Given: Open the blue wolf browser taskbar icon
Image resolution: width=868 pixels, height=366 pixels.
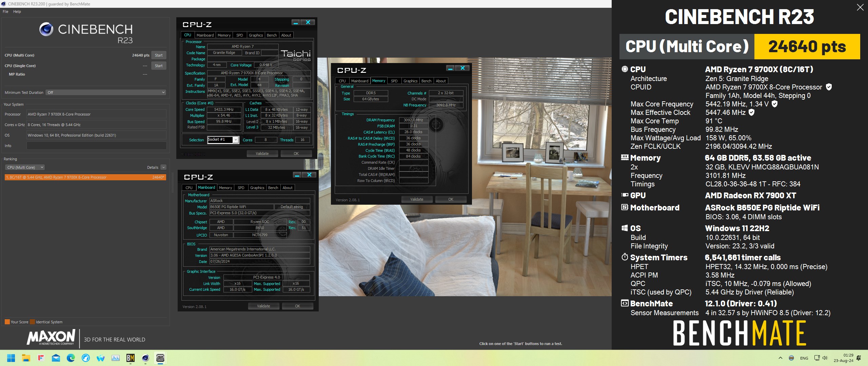Looking at the screenshot, I should click(x=86, y=358).
